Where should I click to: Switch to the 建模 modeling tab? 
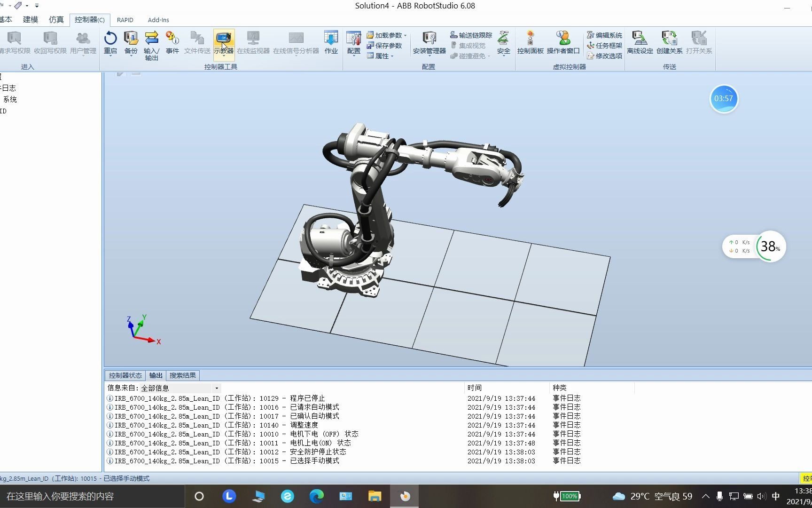[31, 20]
